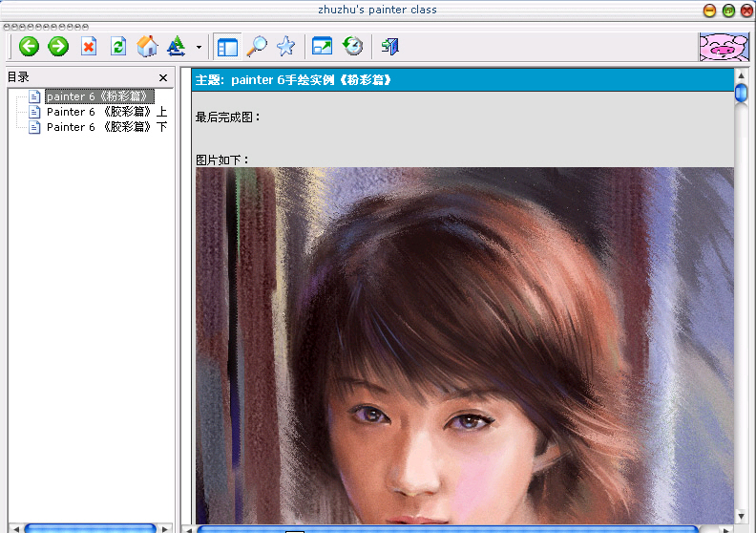Image resolution: width=756 pixels, height=533 pixels.
Task: Select painter 6《粉彩篇》in the tree
Action: (99, 96)
